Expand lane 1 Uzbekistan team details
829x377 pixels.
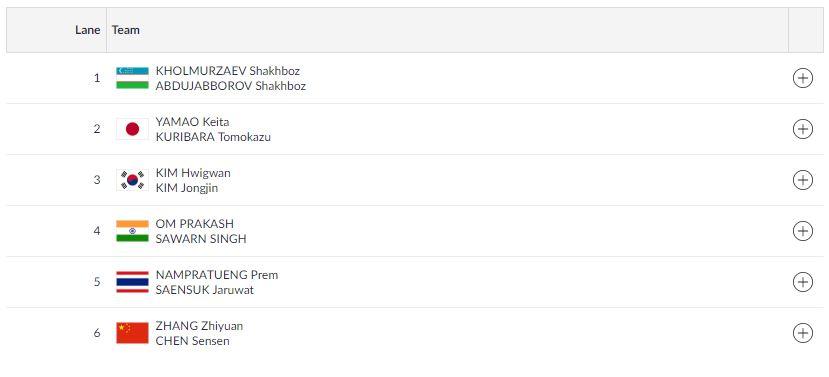pos(803,78)
